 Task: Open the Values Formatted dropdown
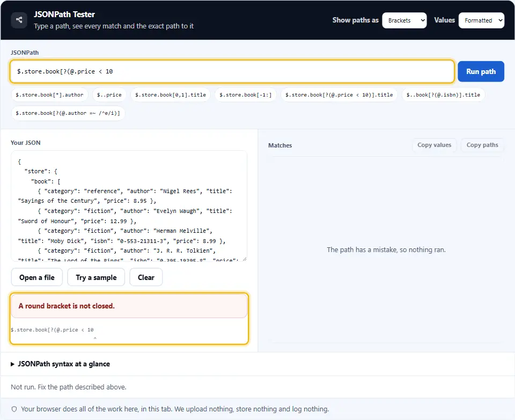(481, 20)
